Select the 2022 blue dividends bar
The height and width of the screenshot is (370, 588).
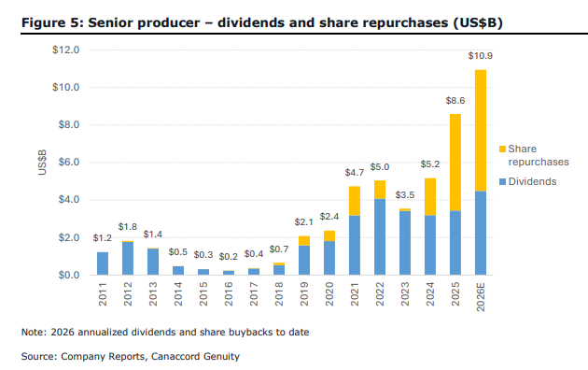(x=380, y=236)
